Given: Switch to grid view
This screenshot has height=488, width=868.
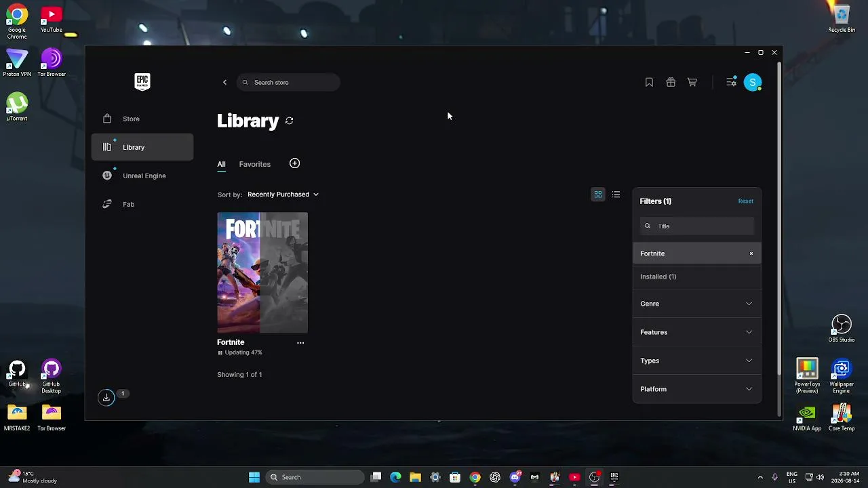Looking at the screenshot, I should click(x=598, y=195).
